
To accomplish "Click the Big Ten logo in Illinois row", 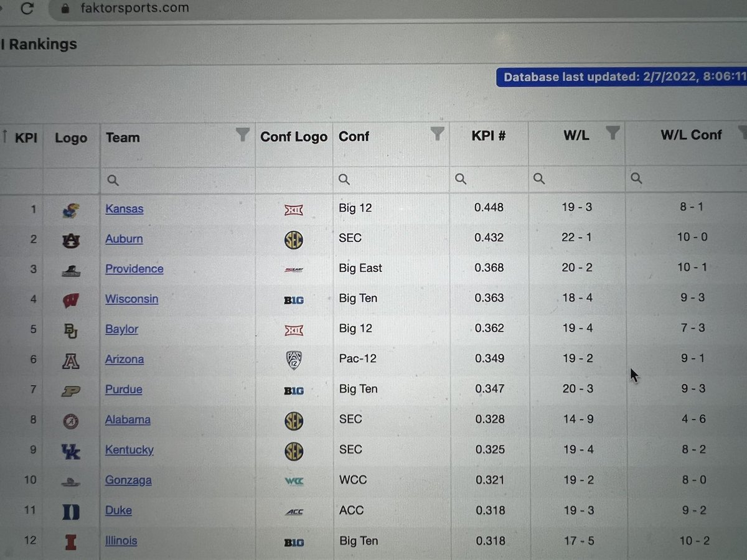I will click(293, 542).
